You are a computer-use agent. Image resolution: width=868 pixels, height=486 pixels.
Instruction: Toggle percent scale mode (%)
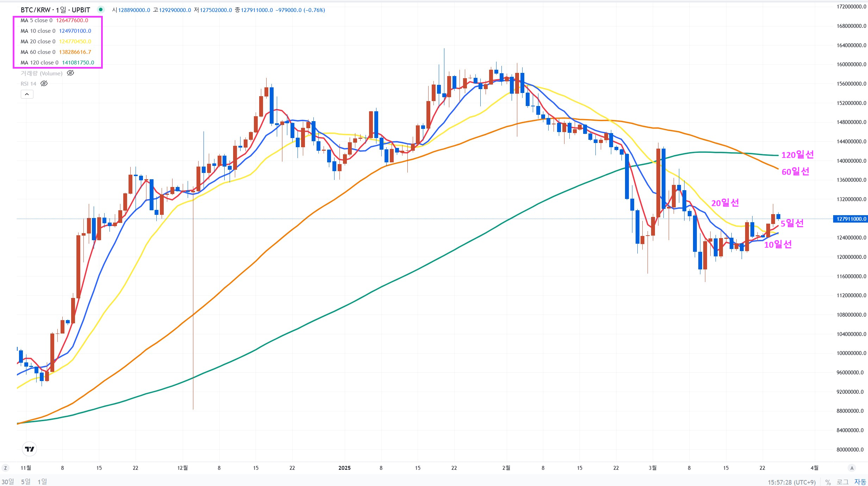(x=828, y=482)
